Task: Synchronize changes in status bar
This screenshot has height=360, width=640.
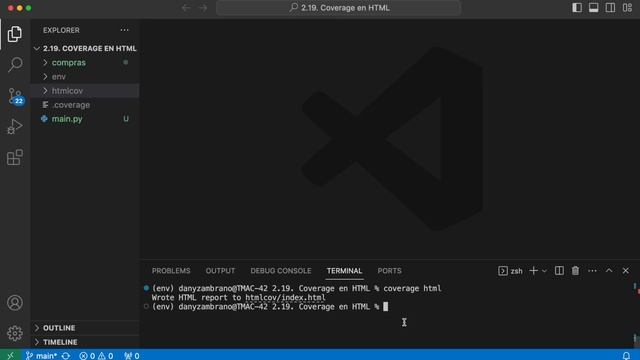Action: pos(66,356)
